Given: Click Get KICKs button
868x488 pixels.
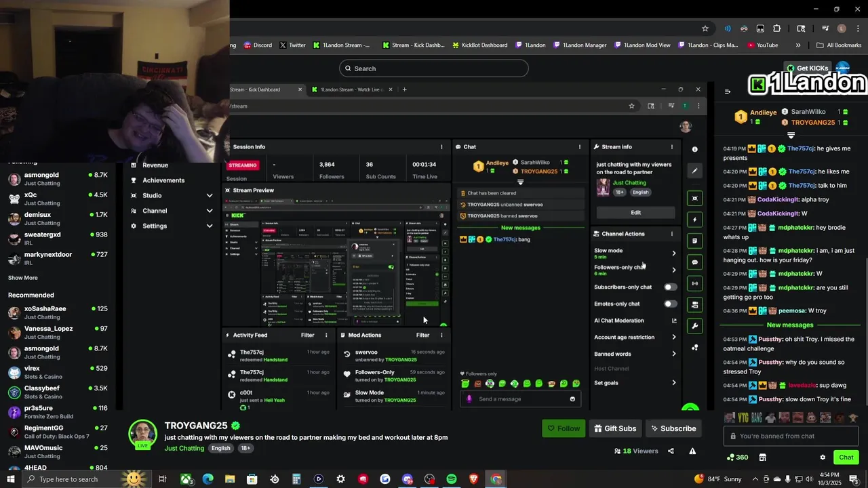Looking at the screenshot, I should (x=807, y=68).
